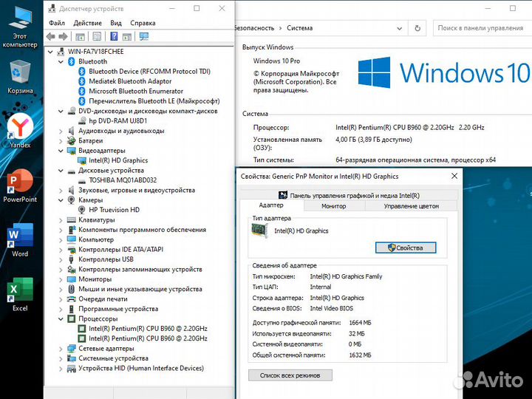The image size is (532, 399).
Task: Select the Очереди печати item
Action: pos(103,299)
